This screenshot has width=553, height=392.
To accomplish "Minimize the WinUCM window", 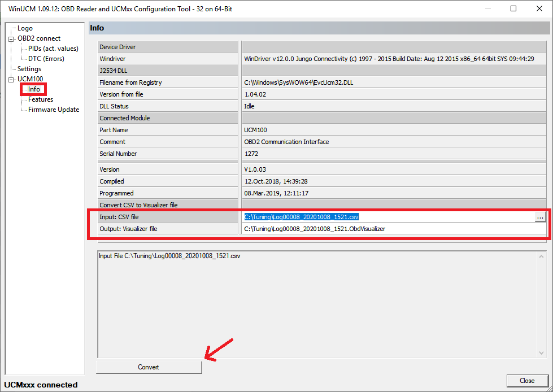I will (x=487, y=9).
